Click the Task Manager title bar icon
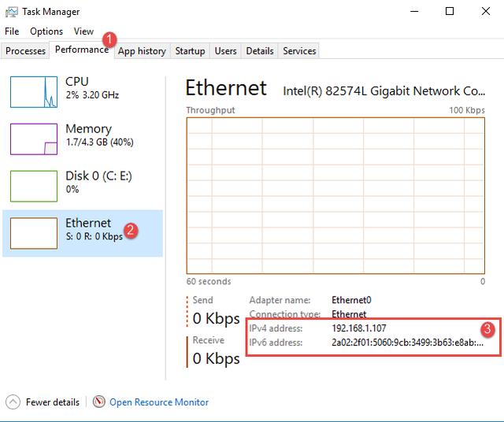The height and width of the screenshot is (422, 504). [12, 12]
